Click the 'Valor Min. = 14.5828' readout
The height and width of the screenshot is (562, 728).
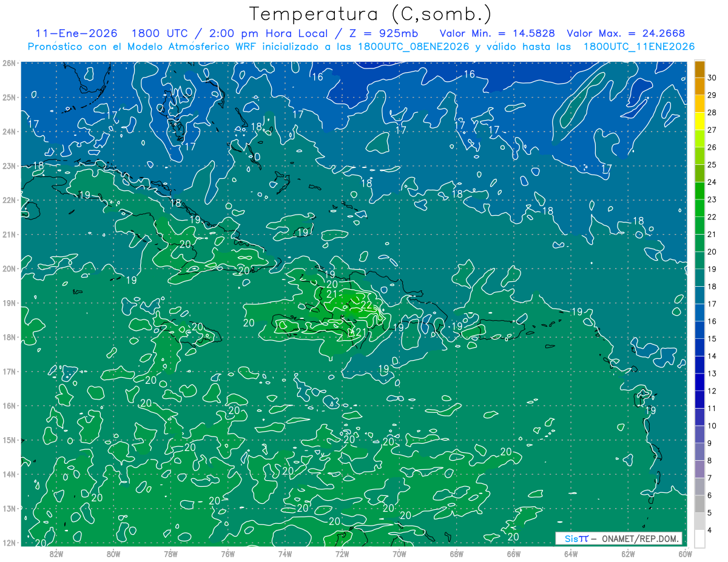pyautogui.click(x=498, y=33)
